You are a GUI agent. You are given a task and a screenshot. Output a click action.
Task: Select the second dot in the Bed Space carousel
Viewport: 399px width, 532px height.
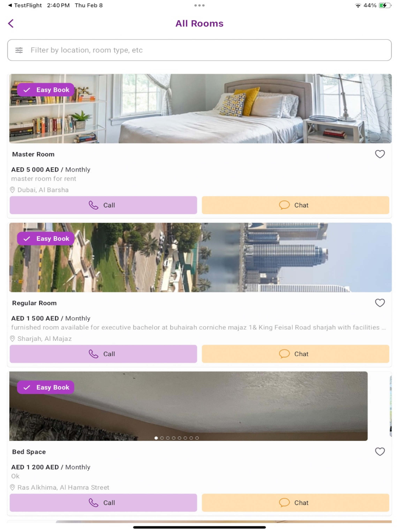tap(162, 438)
